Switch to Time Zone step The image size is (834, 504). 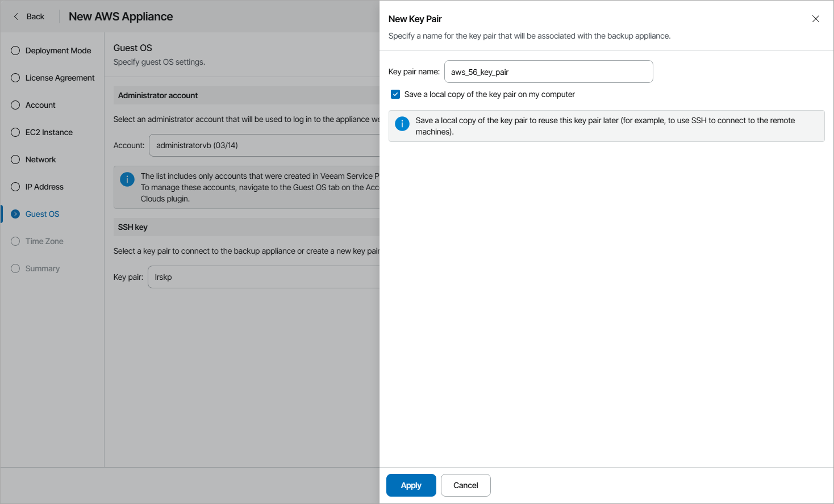[44, 241]
